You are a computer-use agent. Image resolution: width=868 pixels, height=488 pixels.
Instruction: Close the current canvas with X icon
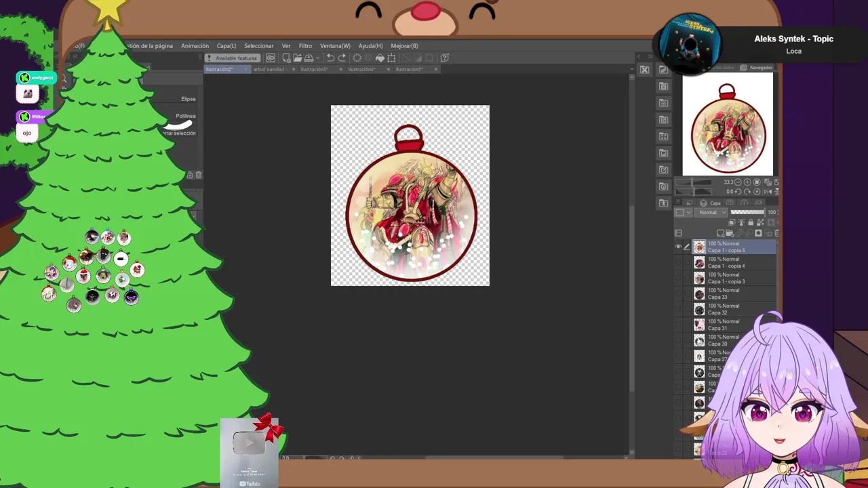(x=645, y=69)
